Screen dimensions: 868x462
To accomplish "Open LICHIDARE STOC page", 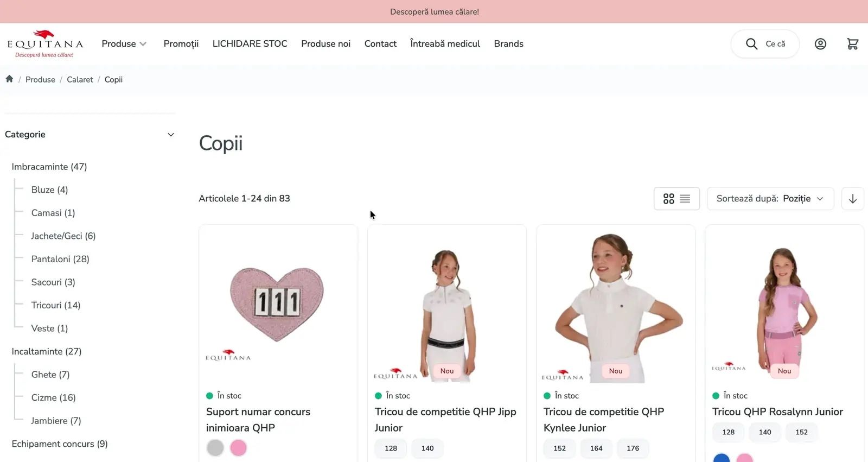I will (x=250, y=44).
